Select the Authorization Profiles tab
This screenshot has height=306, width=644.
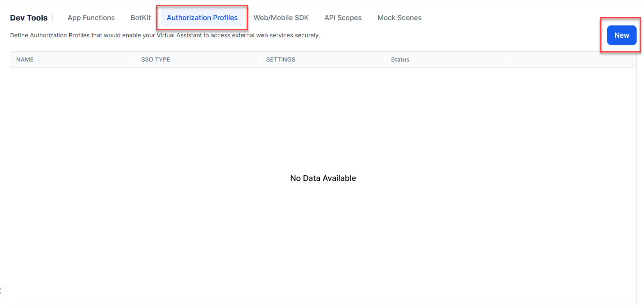[x=202, y=18]
